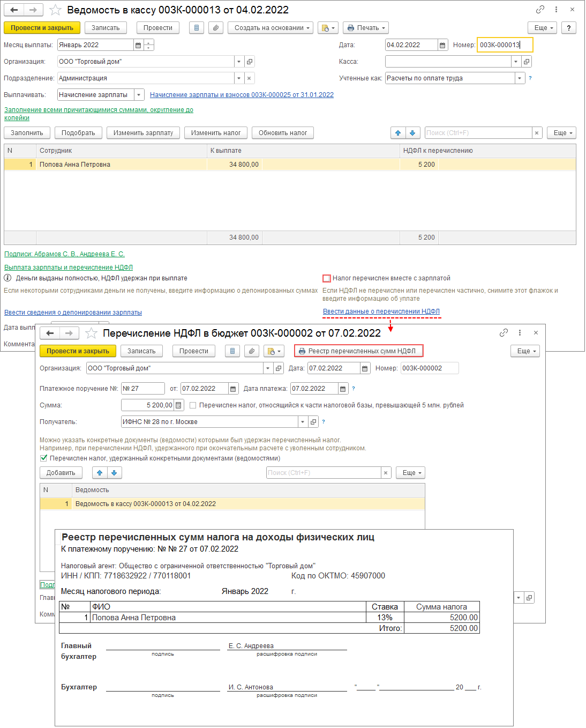Expand Подразделение dropdown arrow
The width and height of the screenshot is (586, 728).
click(239, 78)
